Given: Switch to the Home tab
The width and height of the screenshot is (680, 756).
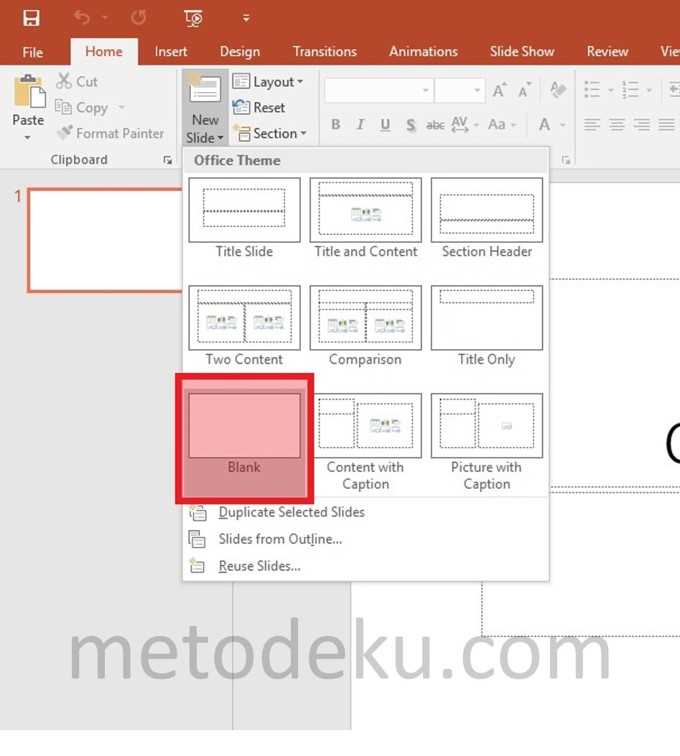Looking at the screenshot, I should 104,52.
